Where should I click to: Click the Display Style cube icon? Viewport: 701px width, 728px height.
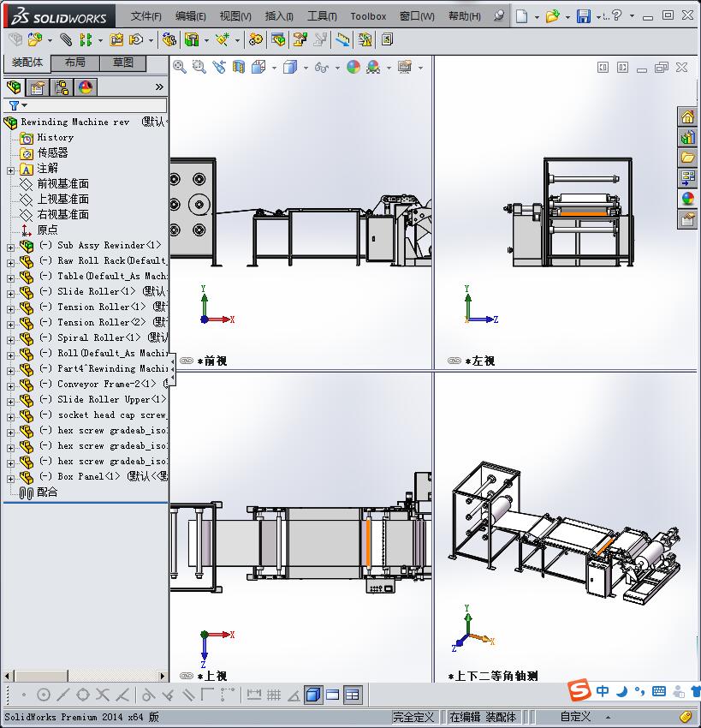290,68
